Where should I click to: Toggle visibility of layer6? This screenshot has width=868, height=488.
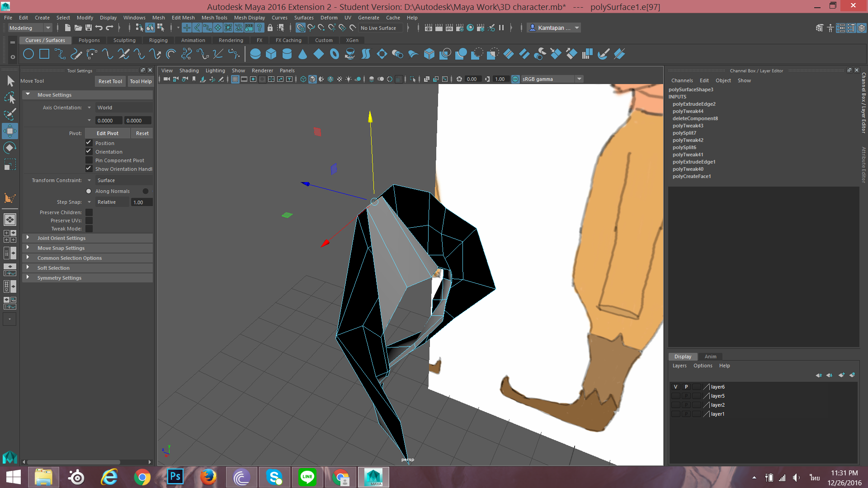pyautogui.click(x=675, y=387)
